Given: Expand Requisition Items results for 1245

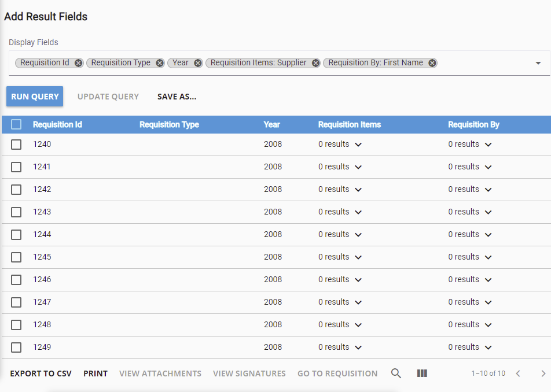Looking at the screenshot, I should (358, 257).
